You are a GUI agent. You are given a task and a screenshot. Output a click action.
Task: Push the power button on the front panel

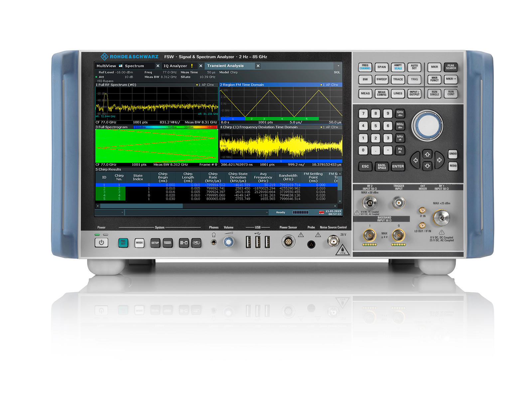click(x=101, y=242)
